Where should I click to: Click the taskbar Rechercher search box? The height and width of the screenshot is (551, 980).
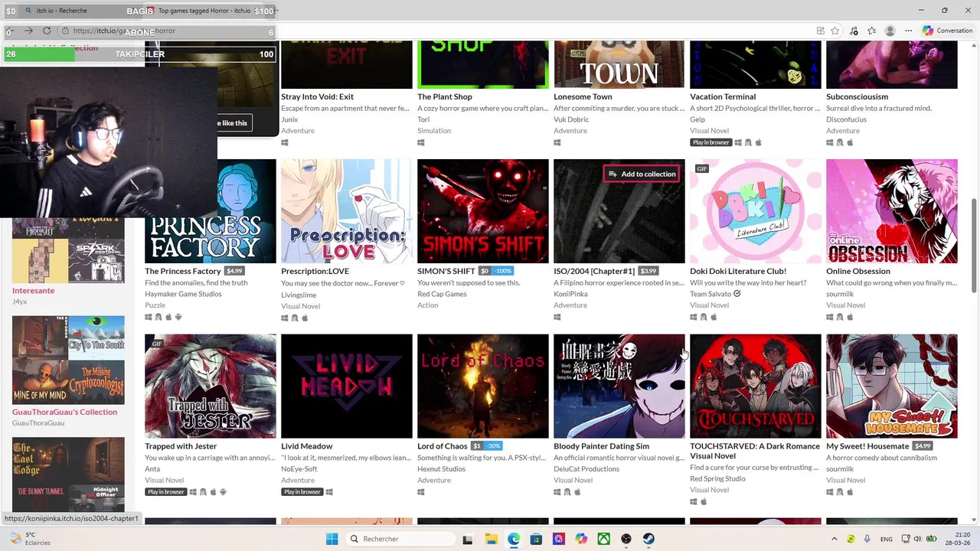400,539
